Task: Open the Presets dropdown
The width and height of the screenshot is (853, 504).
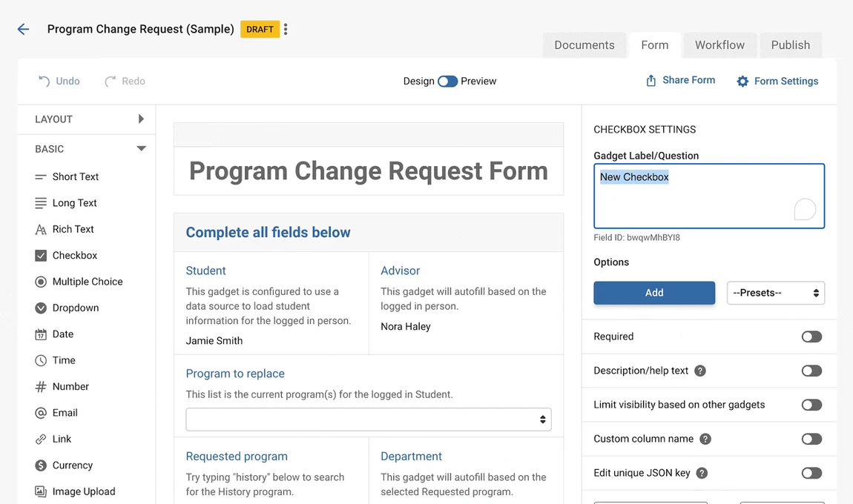Action: point(776,293)
